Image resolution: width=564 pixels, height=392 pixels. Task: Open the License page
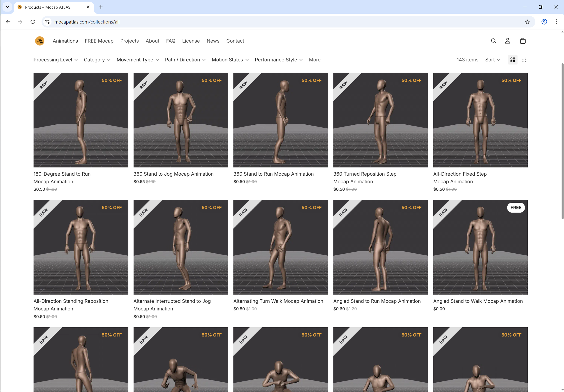pos(191,41)
